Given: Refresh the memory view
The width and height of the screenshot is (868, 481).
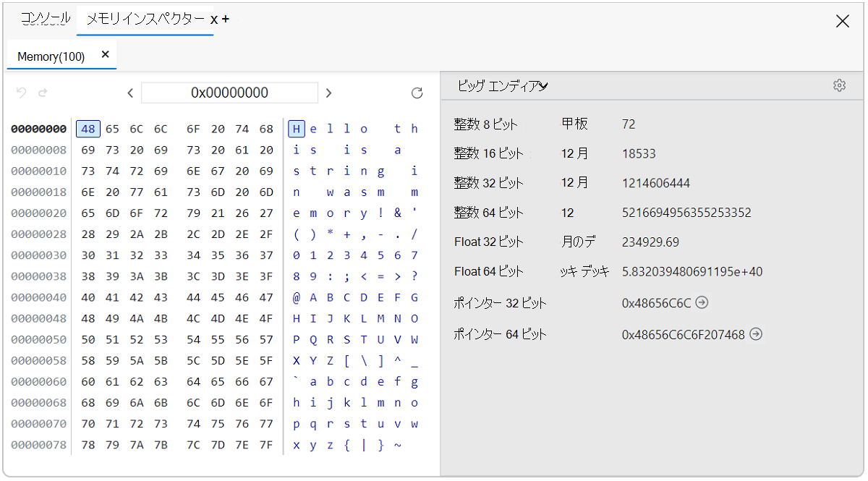Looking at the screenshot, I should pyautogui.click(x=417, y=93).
